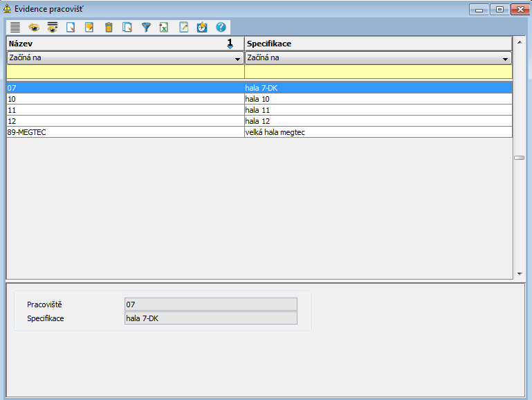Sort by the Specifikace column header
532x400 pixels.
377,44
